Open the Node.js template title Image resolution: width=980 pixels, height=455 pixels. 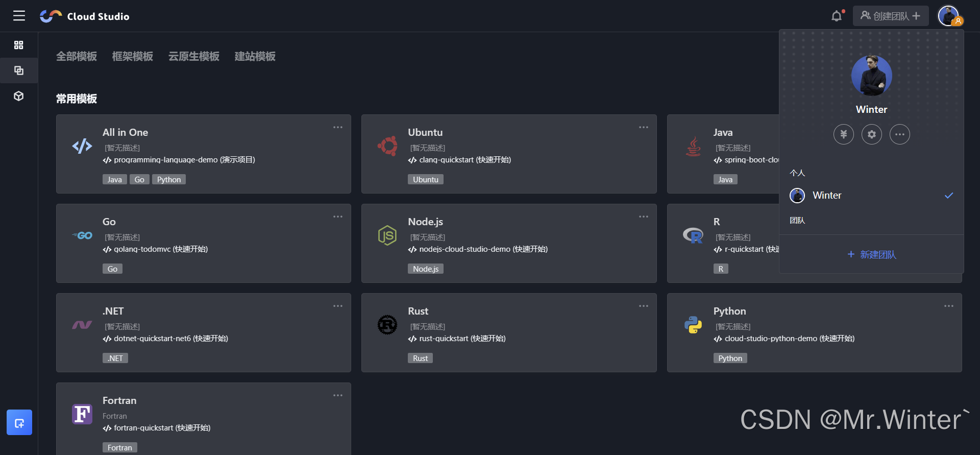[x=426, y=222]
